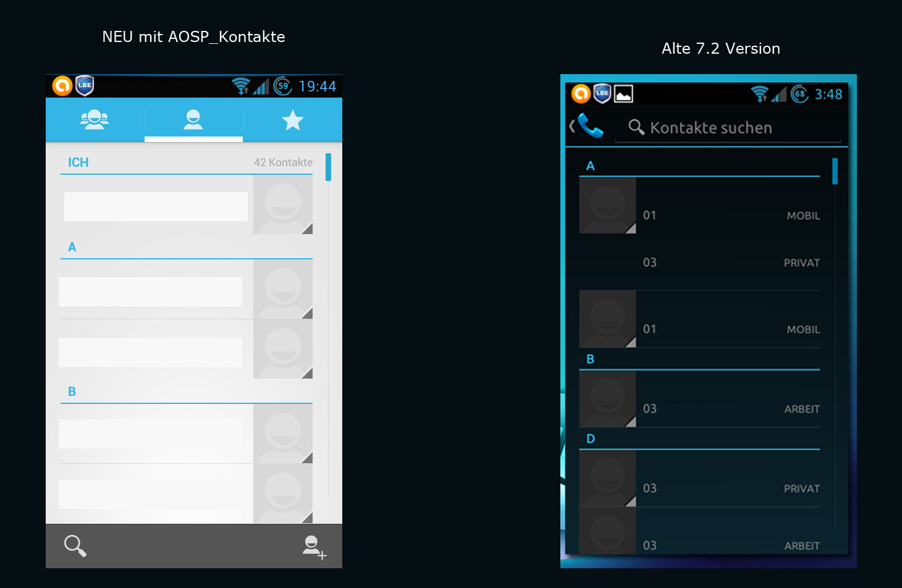Tap the signal strength icon beside the 59 battery
This screenshot has height=588, width=902.
pos(261,86)
